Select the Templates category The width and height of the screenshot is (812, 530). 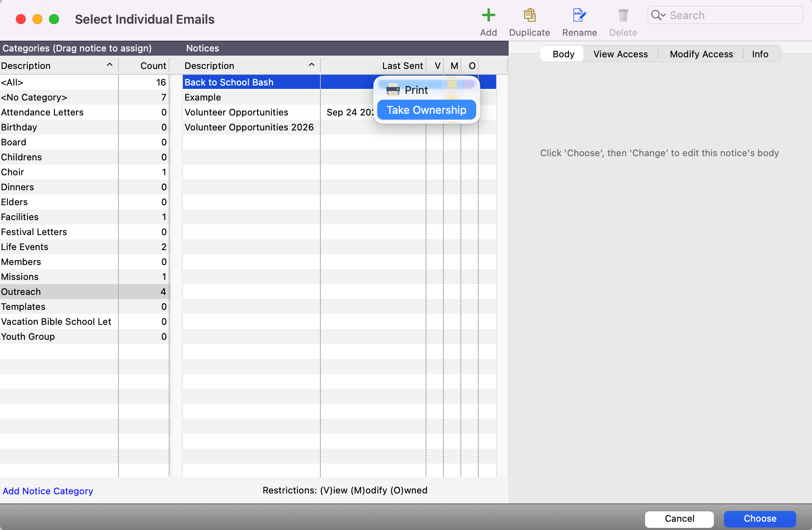(84, 307)
